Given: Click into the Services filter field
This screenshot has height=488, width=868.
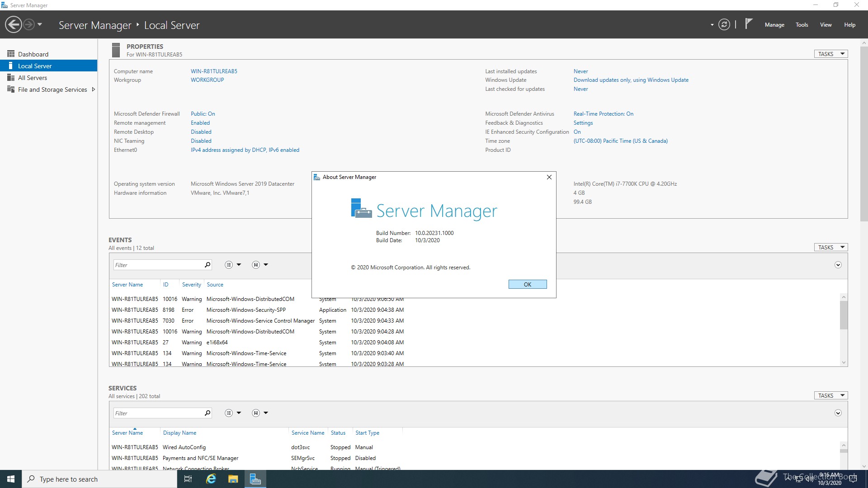Looking at the screenshot, I should (157, 413).
